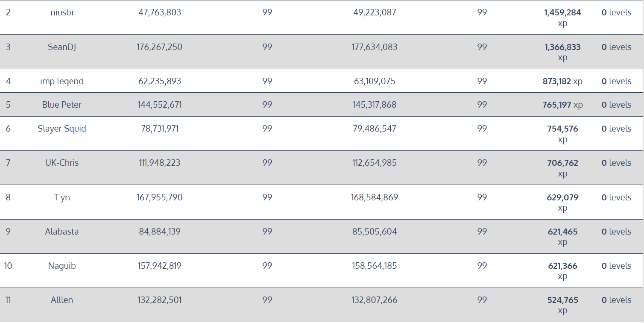Click the 524,765 xp gain value
The width and height of the screenshot is (644, 323).
562,300
